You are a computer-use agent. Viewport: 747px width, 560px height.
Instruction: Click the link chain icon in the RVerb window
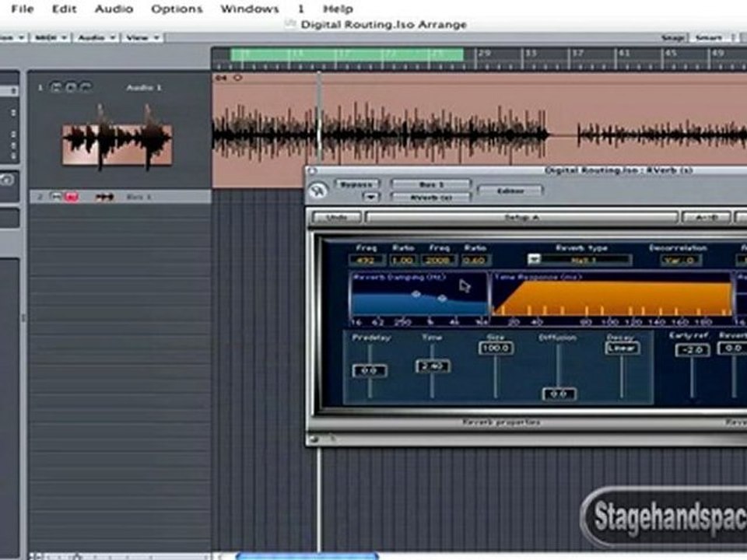coord(317,191)
